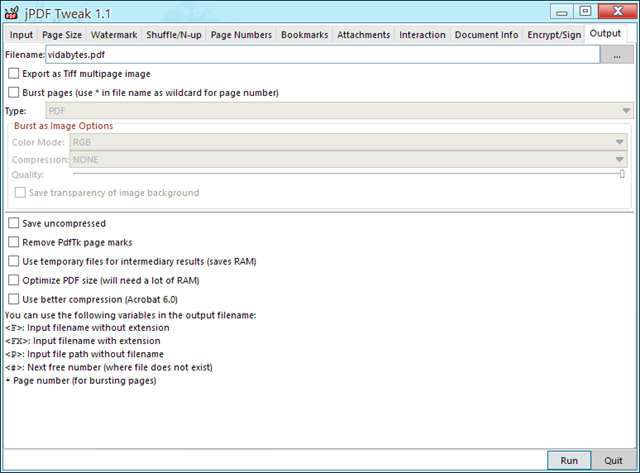Go to the Page Numbers tab
Viewport: 640px width, 473px height.
pyautogui.click(x=241, y=35)
